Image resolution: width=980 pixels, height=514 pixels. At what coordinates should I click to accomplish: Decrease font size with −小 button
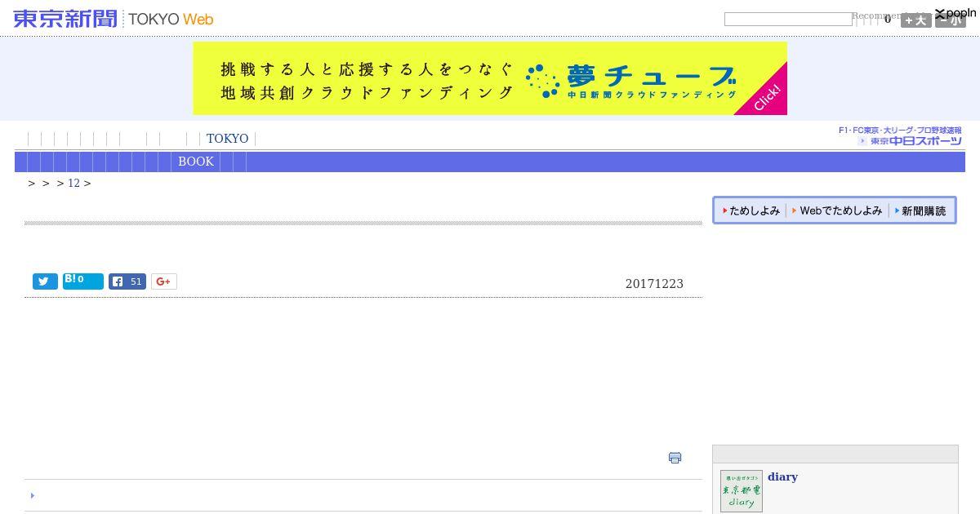(951, 20)
